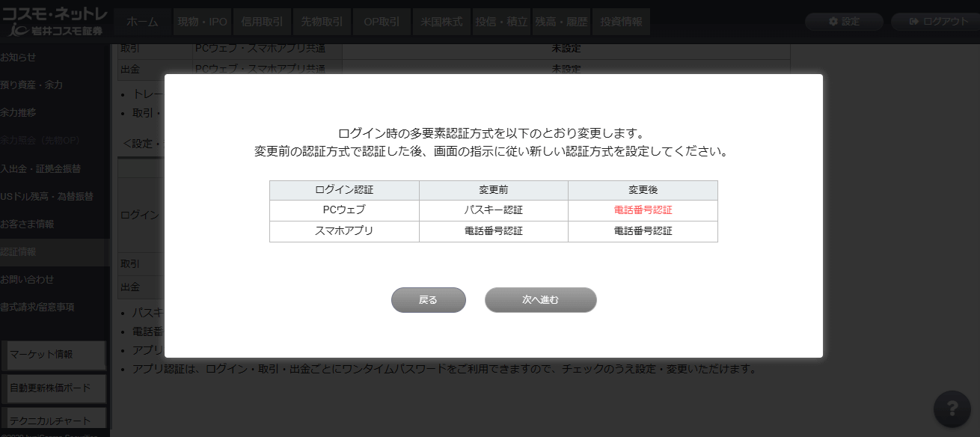Select the 投資情報 menu

622,22
